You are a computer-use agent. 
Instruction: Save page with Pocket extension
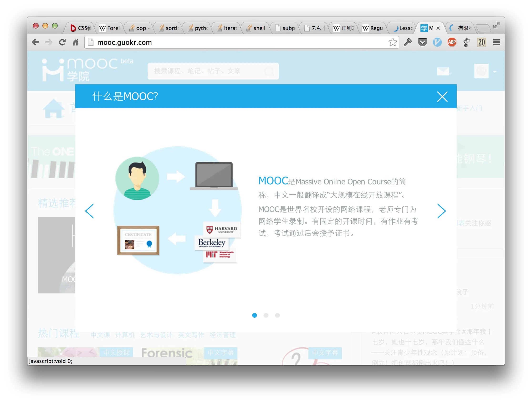422,42
